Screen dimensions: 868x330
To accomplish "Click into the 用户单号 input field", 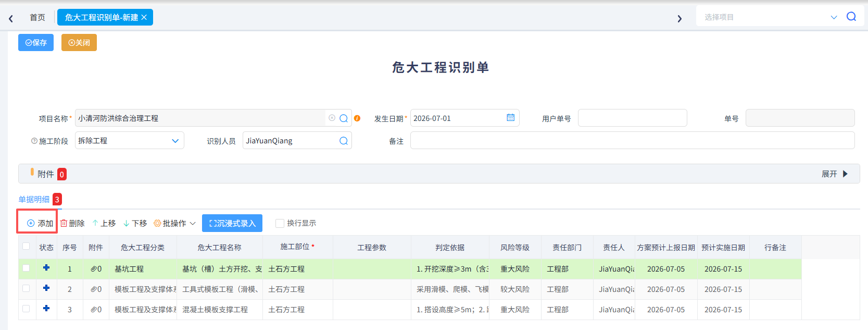I will point(632,118).
